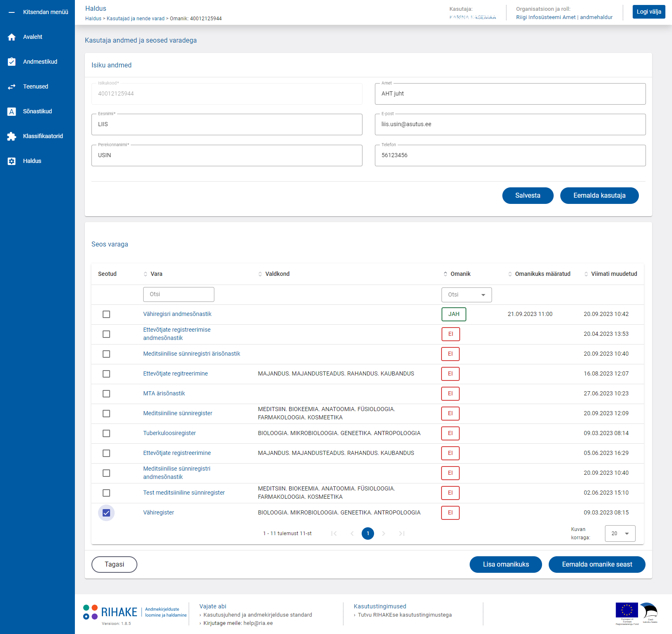Open Sõnastikud letter A icon
672x634 pixels.
pyautogui.click(x=12, y=111)
